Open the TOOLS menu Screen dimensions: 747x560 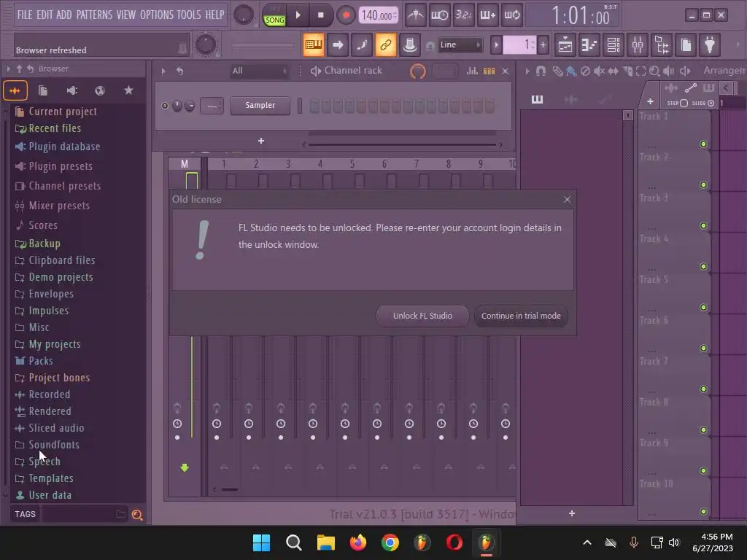[x=189, y=15]
